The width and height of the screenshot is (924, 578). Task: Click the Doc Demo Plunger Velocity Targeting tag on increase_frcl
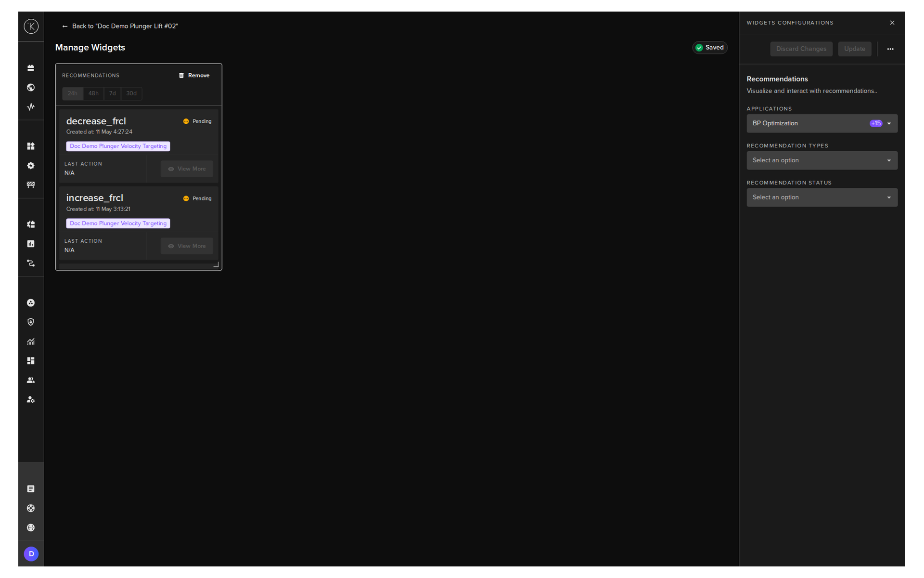coord(118,223)
